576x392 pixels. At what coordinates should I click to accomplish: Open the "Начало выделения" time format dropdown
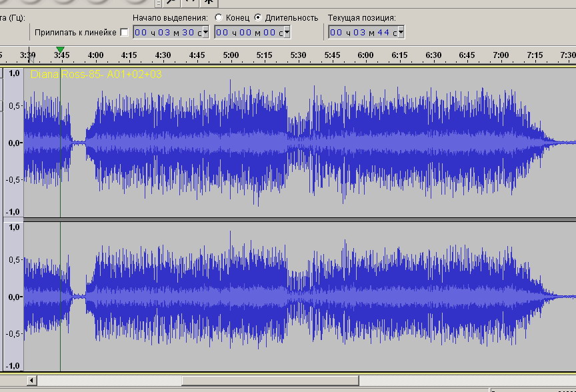(x=205, y=33)
